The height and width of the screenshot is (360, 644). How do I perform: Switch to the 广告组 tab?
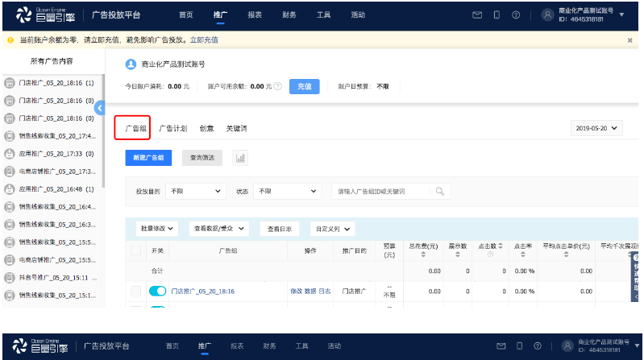coord(136,129)
